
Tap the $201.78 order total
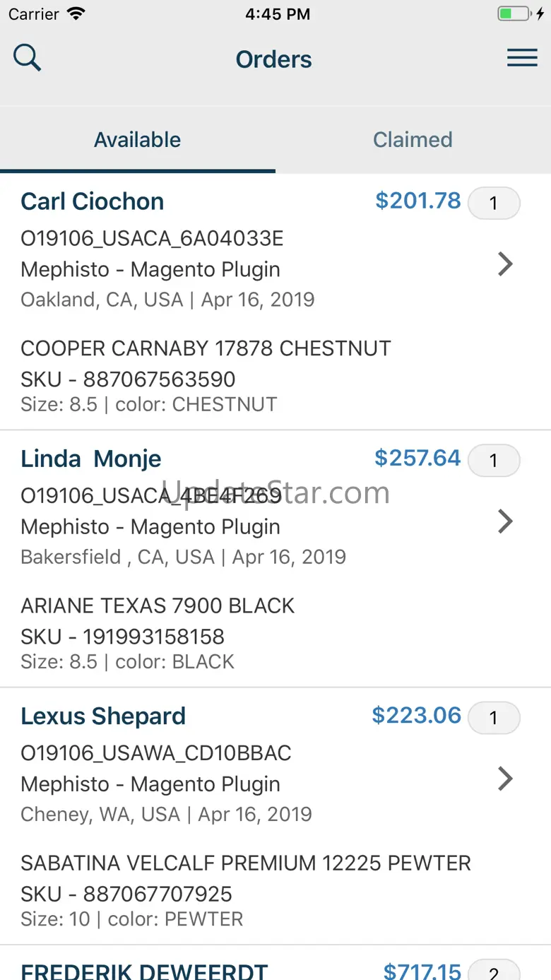point(418,201)
